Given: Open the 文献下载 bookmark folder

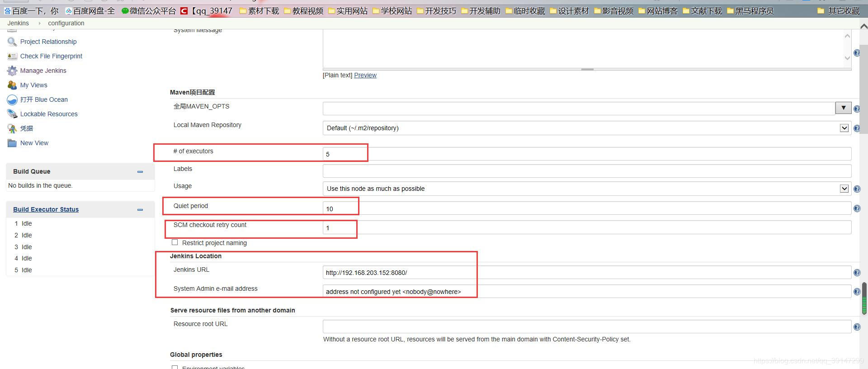Looking at the screenshot, I should (x=703, y=11).
